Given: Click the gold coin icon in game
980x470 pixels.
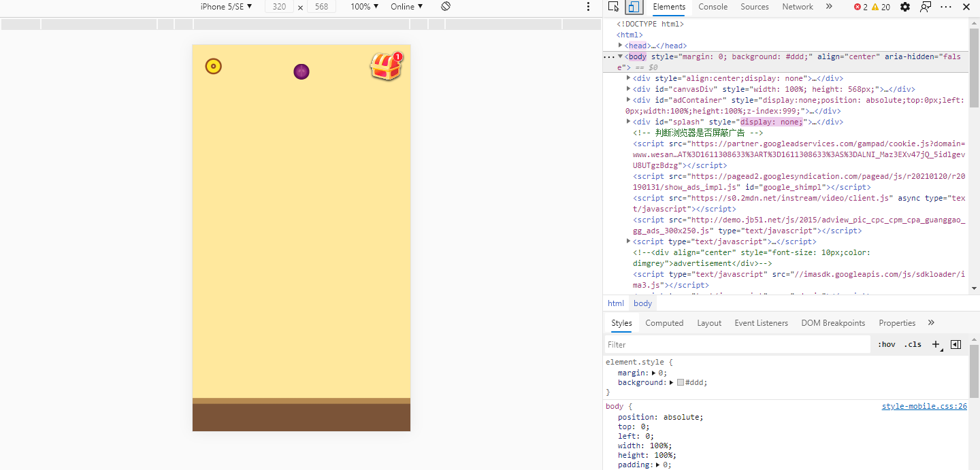Looking at the screenshot, I should [x=214, y=66].
